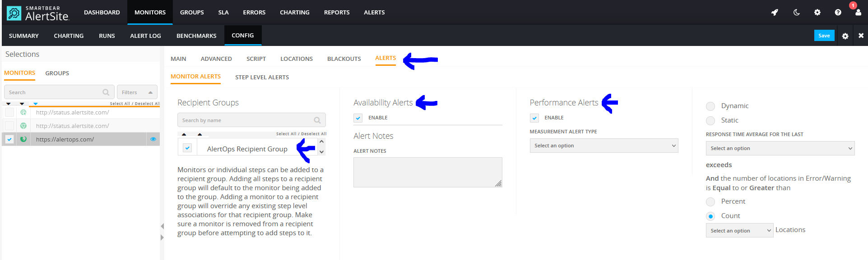Screen dimensions: 868x260
Task: Expand Response Time Average dropdown
Action: (780, 148)
